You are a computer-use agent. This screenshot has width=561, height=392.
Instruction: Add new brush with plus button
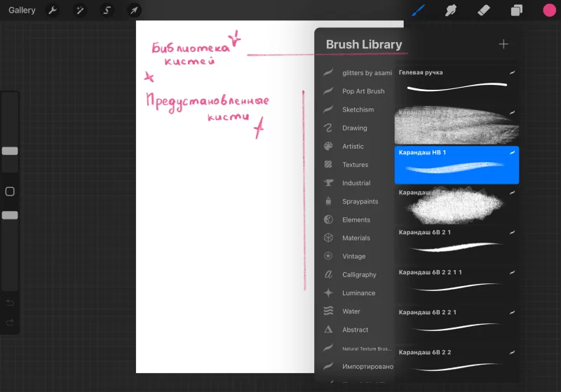503,44
